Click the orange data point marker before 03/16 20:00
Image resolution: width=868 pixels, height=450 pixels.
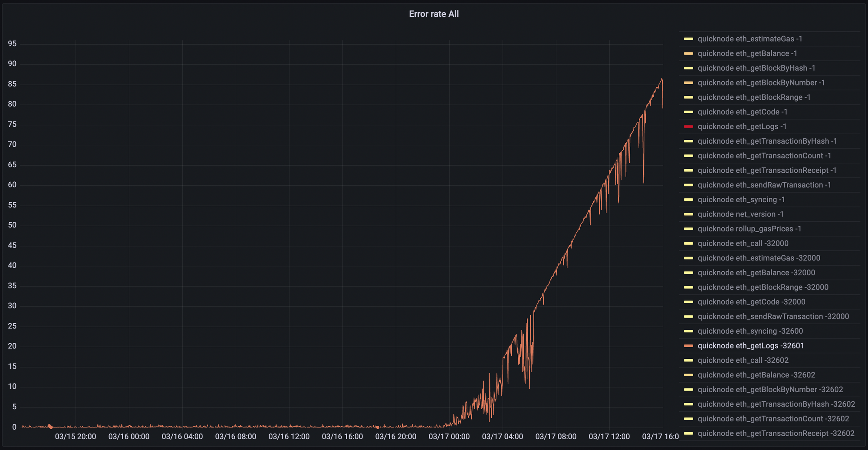pyautogui.click(x=378, y=427)
